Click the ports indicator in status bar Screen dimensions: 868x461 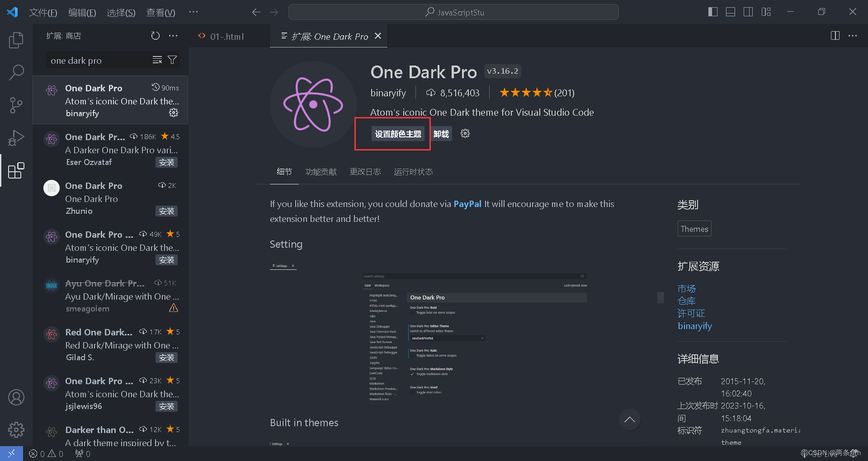tap(83, 454)
